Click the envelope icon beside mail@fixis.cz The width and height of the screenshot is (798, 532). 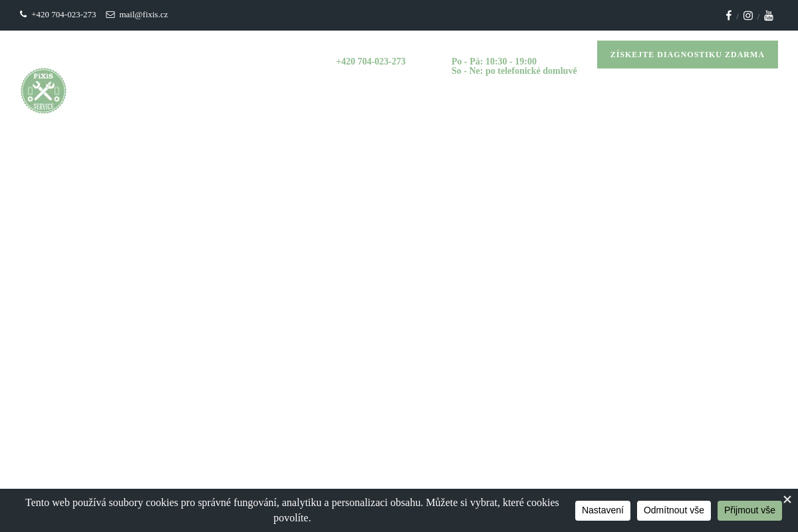point(110,15)
